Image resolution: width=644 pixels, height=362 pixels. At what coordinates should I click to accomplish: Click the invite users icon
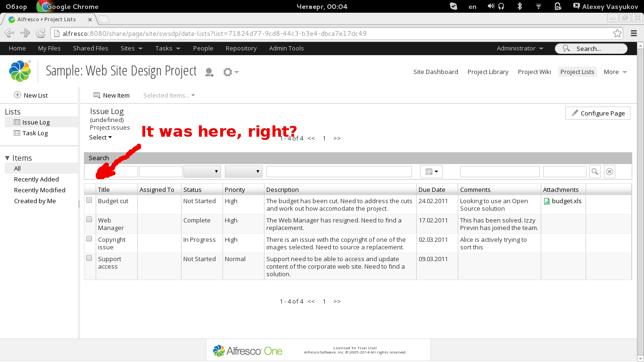(x=209, y=72)
